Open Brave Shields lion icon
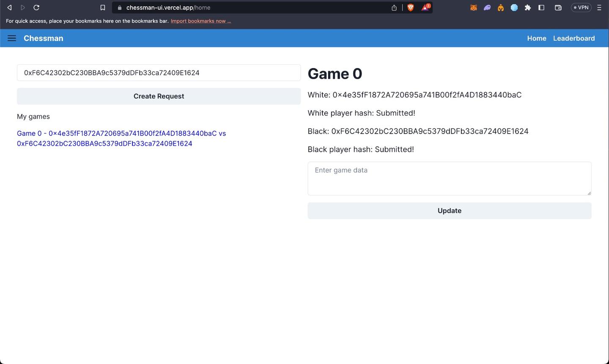609x364 pixels. coord(410,8)
